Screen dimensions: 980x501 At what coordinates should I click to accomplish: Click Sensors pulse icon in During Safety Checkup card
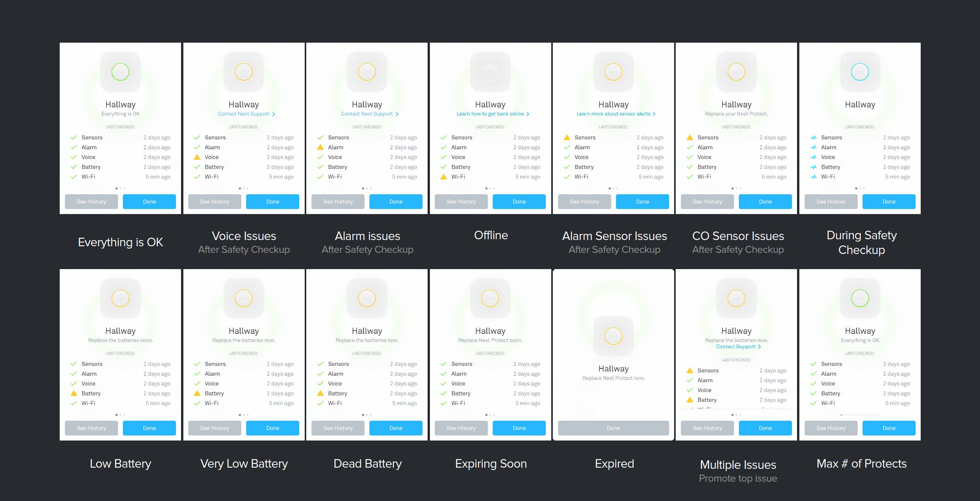tap(813, 138)
